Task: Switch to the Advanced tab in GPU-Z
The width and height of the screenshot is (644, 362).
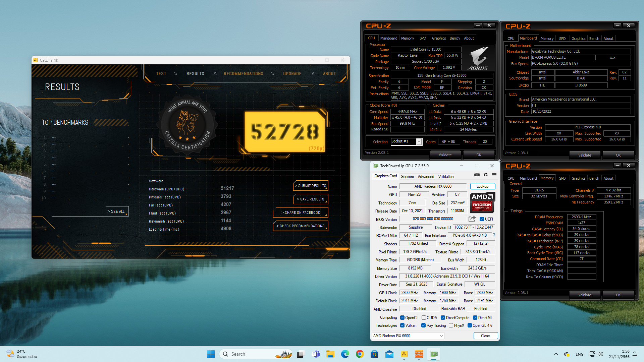Action: tap(426, 177)
